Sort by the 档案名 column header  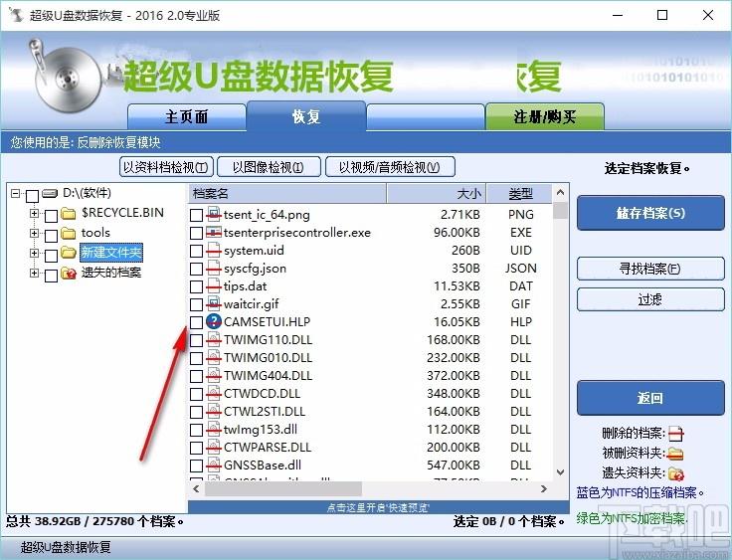[x=287, y=193]
